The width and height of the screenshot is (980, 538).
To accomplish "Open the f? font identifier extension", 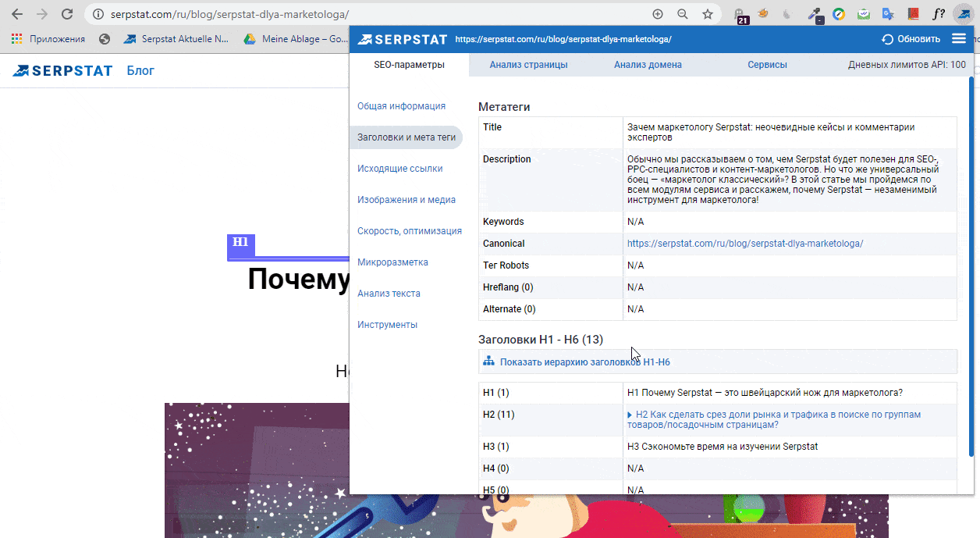I will pyautogui.click(x=939, y=14).
